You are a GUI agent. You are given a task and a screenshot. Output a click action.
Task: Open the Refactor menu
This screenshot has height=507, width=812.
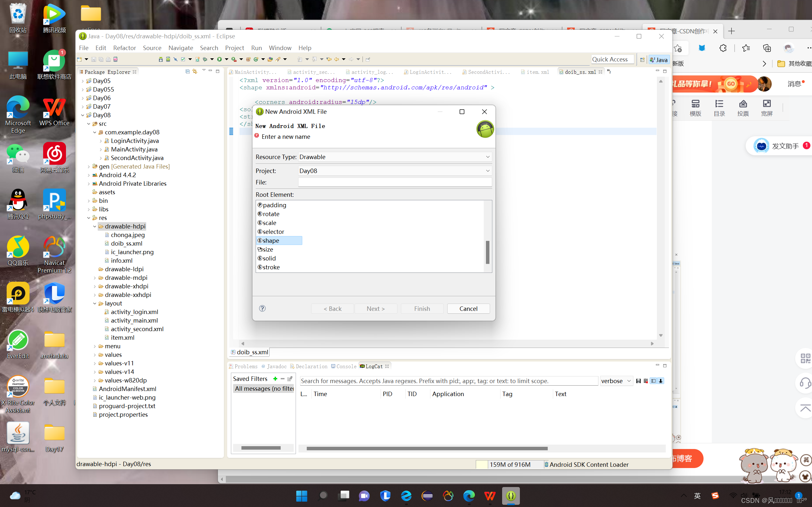(124, 48)
